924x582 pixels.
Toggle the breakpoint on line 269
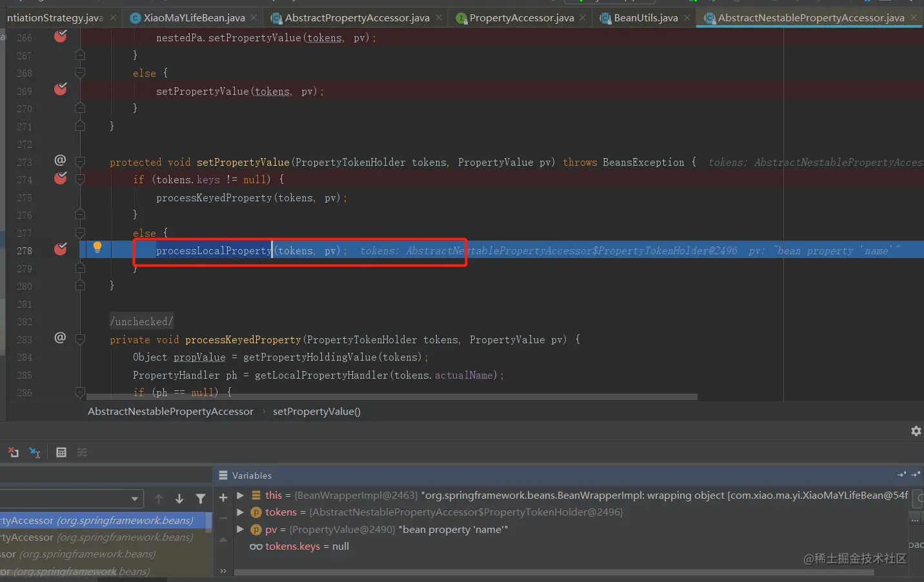(x=61, y=90)
